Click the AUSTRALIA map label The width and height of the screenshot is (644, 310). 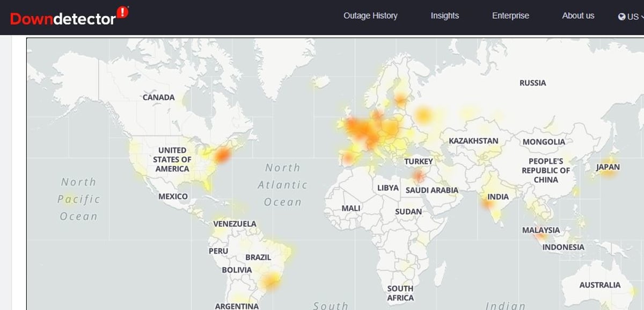pyautogui.click(x=599, y=285)
